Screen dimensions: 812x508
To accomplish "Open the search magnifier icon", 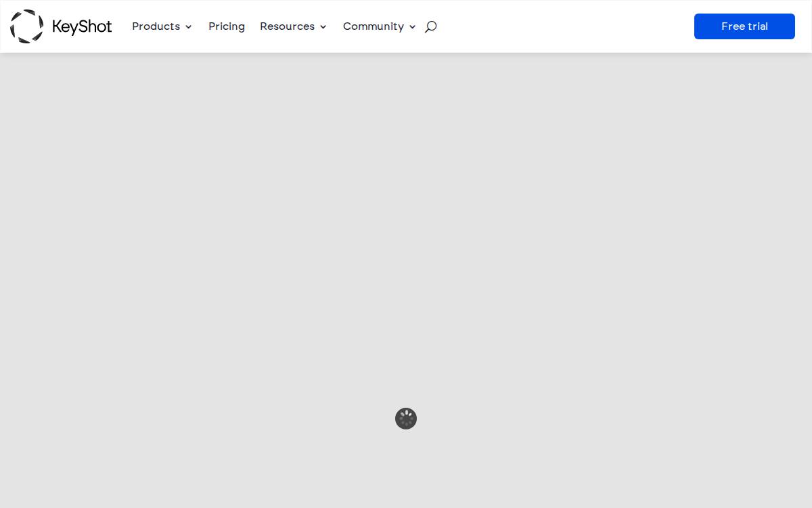I will click(x=430, y=26).
